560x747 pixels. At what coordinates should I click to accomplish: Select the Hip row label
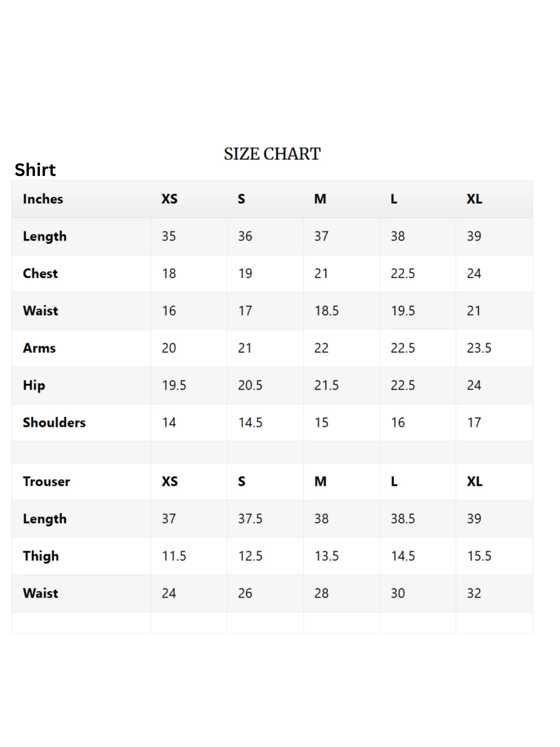[x=34, y=385]
